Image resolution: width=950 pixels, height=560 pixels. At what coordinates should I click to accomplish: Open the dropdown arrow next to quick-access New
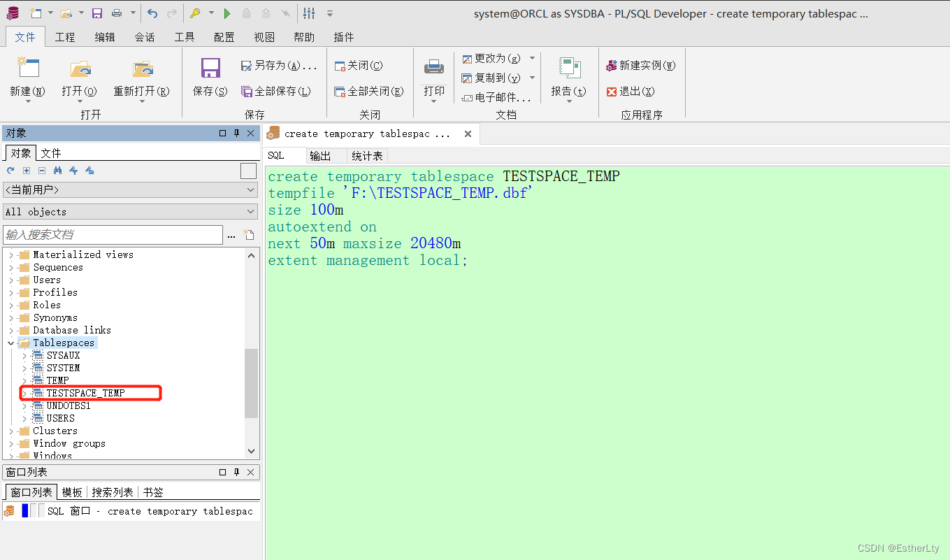[x=50, y=13]
